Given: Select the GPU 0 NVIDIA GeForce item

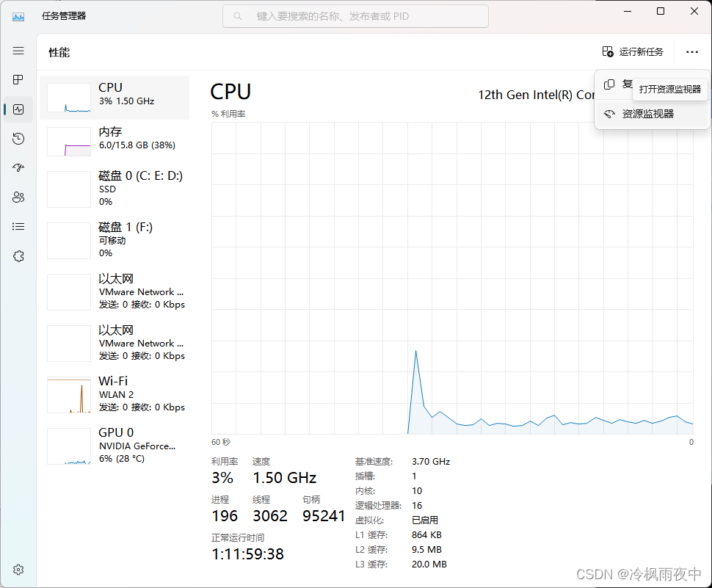Looking at the screenshot, I should (x=115, y=446).
